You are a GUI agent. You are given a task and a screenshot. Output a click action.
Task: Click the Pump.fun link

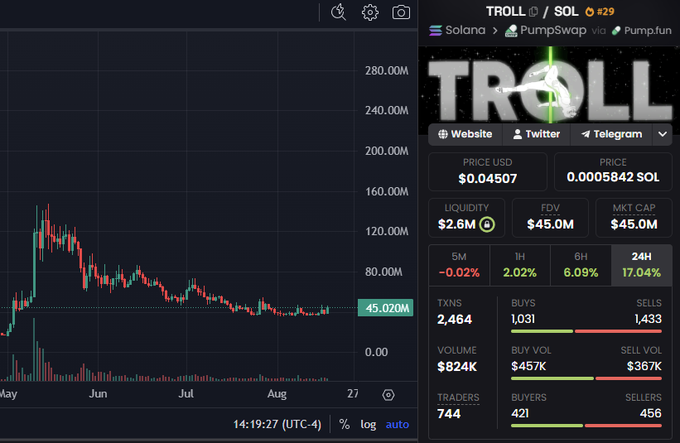pos(647,31)
